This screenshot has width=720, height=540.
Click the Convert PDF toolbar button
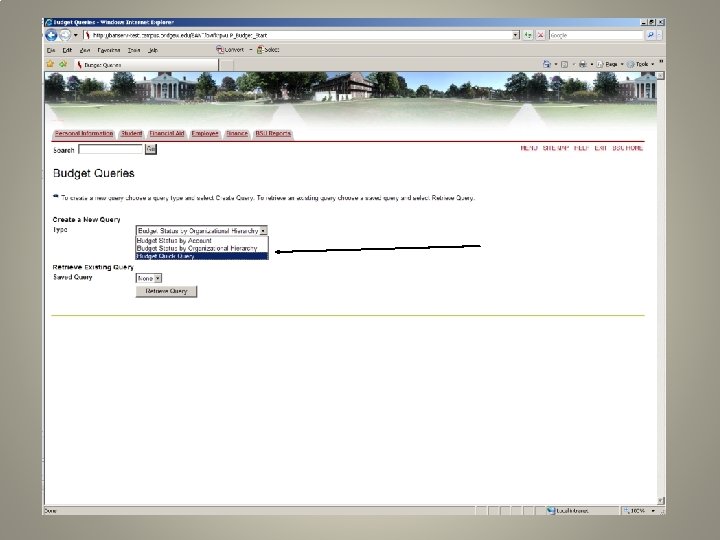click(230, 50)
